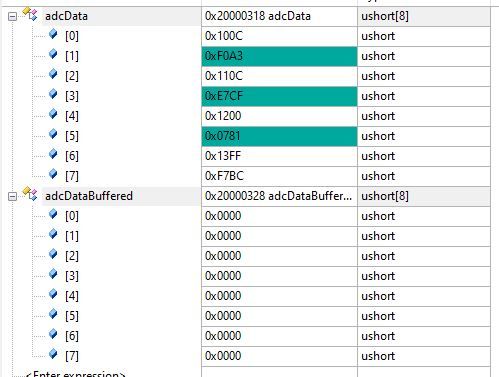Click the highlighted value 0xF0A3
Viewport: 499px width, 377px height.
pos(279,56)
